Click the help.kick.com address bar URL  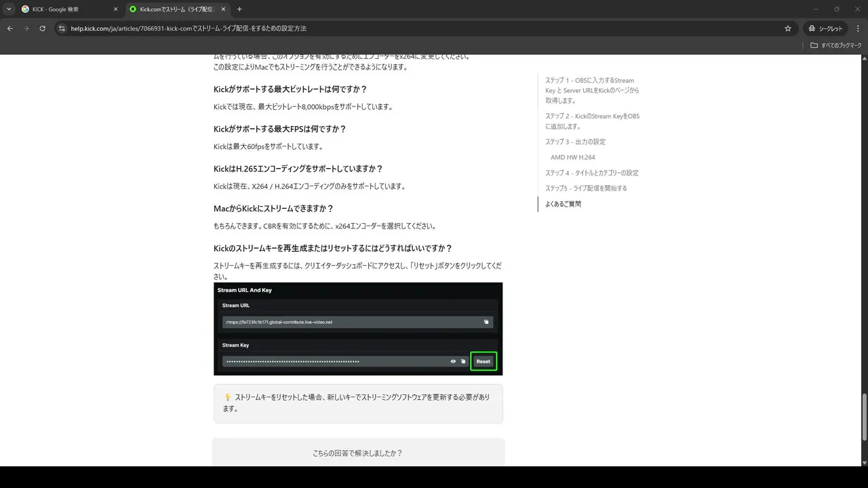(x=189, y=28)
